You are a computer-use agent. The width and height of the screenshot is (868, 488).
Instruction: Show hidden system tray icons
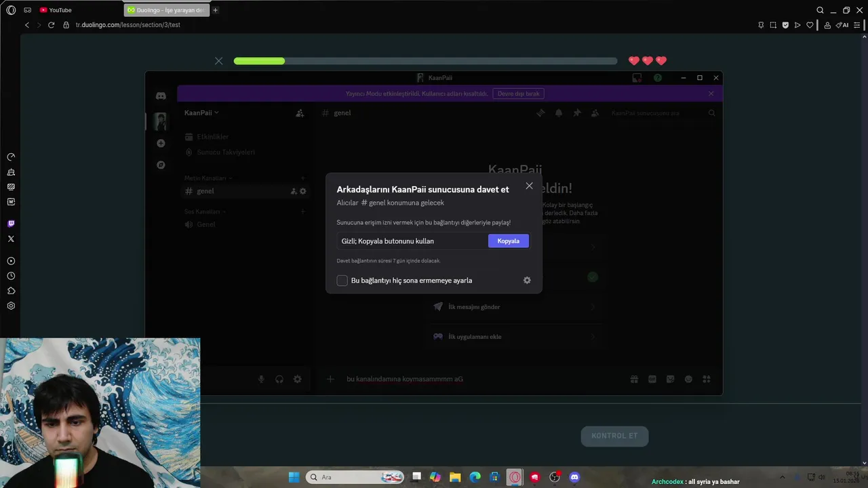782,477
